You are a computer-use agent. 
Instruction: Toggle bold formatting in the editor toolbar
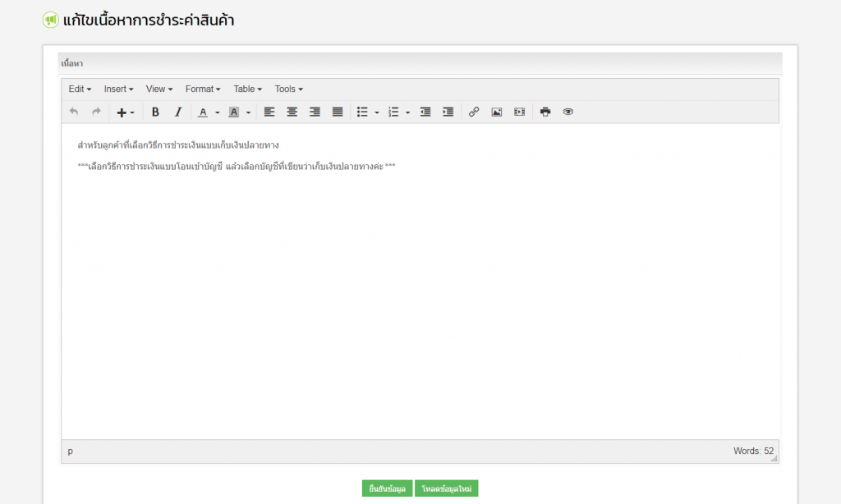point(155,112)
